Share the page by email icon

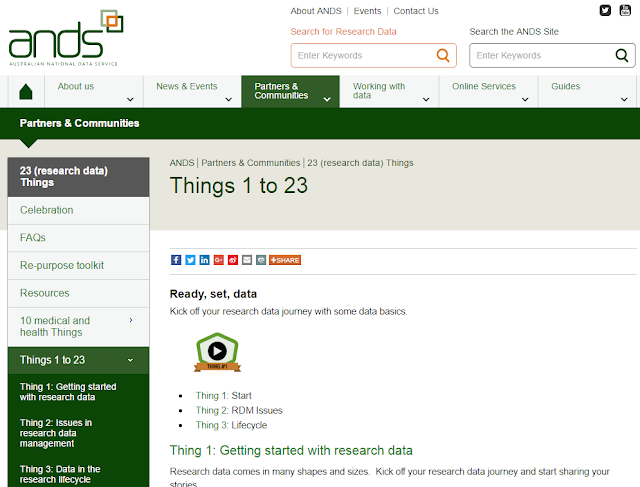pyautogui.click(x=247, y=260)
